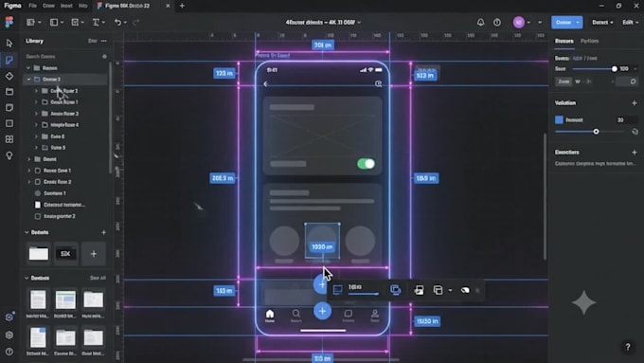Expand the 'Gnote Ruse 2' layer row

click(x=28, y=182)
